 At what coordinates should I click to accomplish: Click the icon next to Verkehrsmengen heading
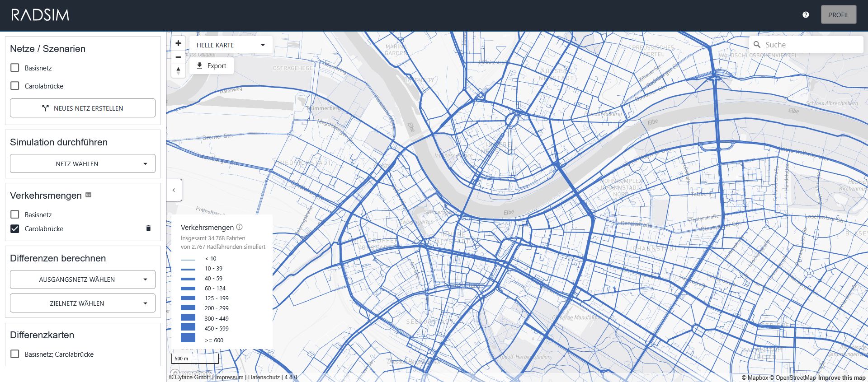[89, 195]
